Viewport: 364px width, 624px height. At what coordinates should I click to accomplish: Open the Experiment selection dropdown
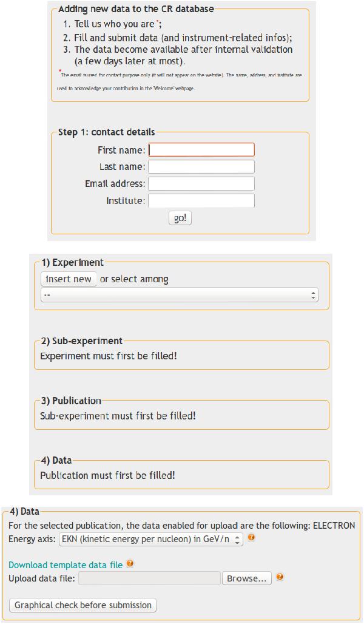[179, 295]
